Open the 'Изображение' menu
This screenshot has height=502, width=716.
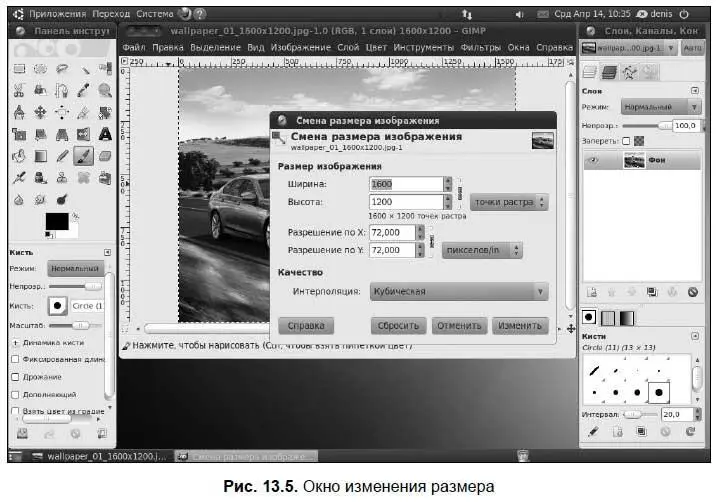click(x=300, y=48)
